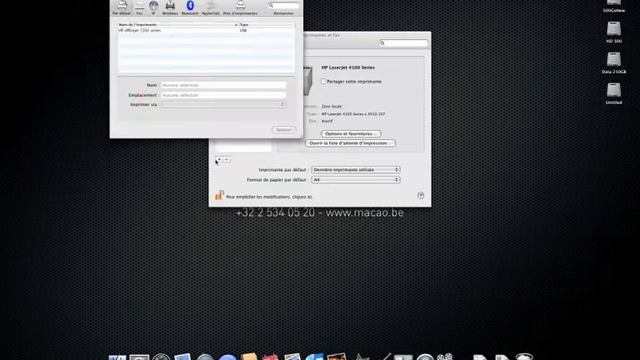Remove printer with the minus button

point(227,160)
